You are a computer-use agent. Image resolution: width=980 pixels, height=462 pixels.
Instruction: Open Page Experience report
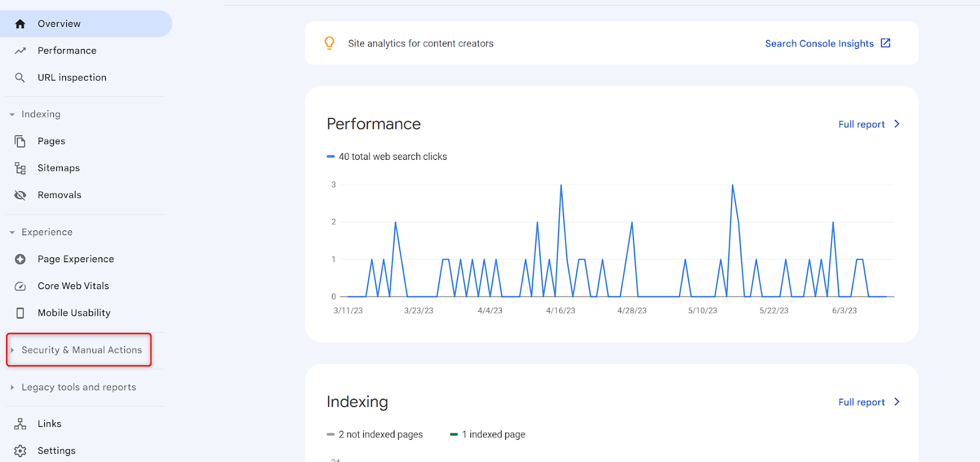(86, 259)
